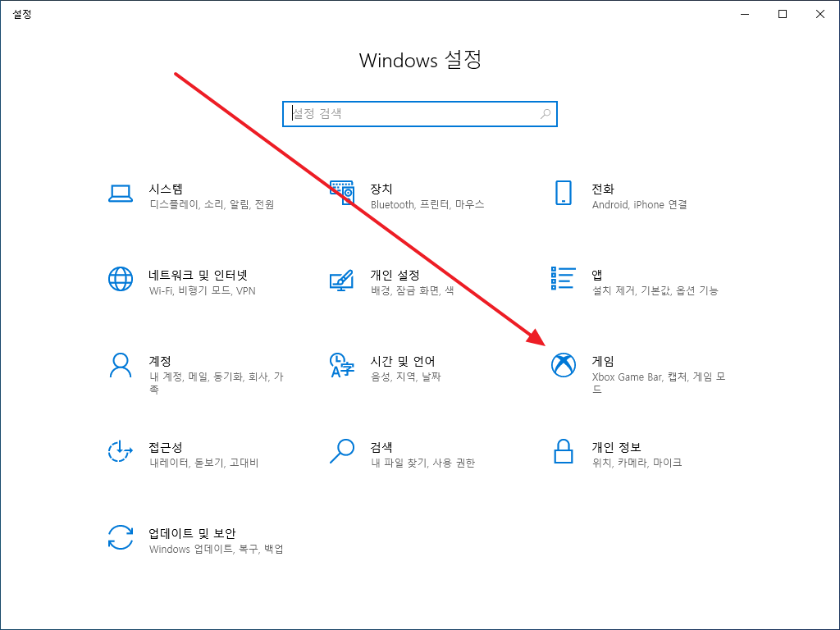Maximize the 설정 window
The image size is (840, 630).
782,14
